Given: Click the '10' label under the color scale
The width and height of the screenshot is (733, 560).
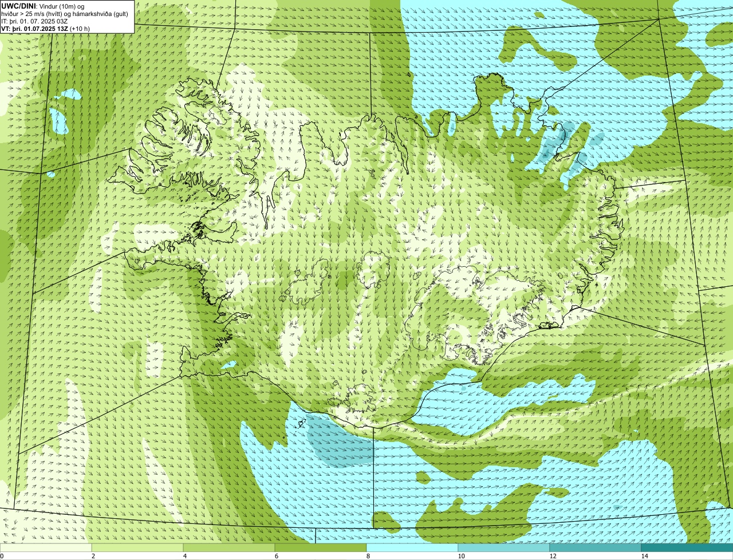Looking at the screenshot, I should tap(461, 556).
